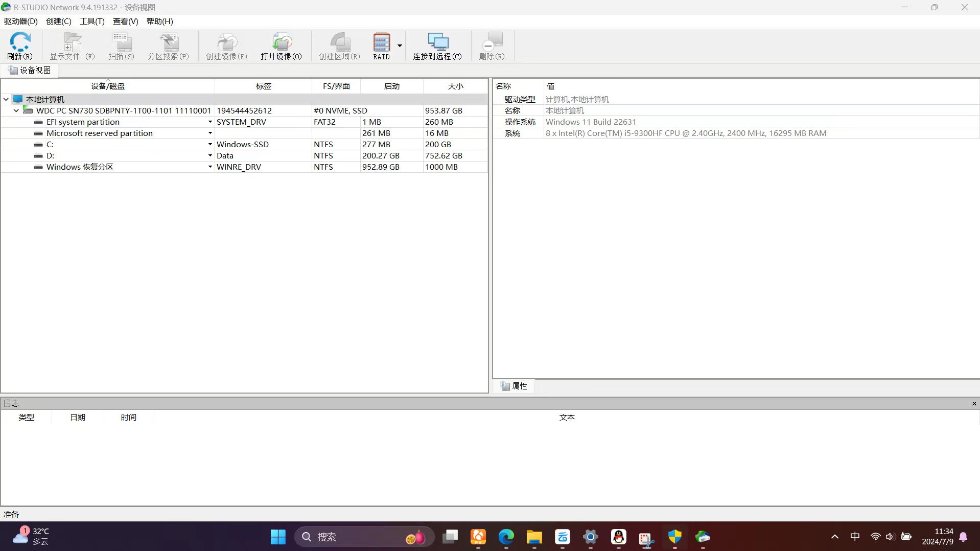The image size is (980, 551).
Task: Open dropdown on EFI system partition row
Action: point(210,122)
